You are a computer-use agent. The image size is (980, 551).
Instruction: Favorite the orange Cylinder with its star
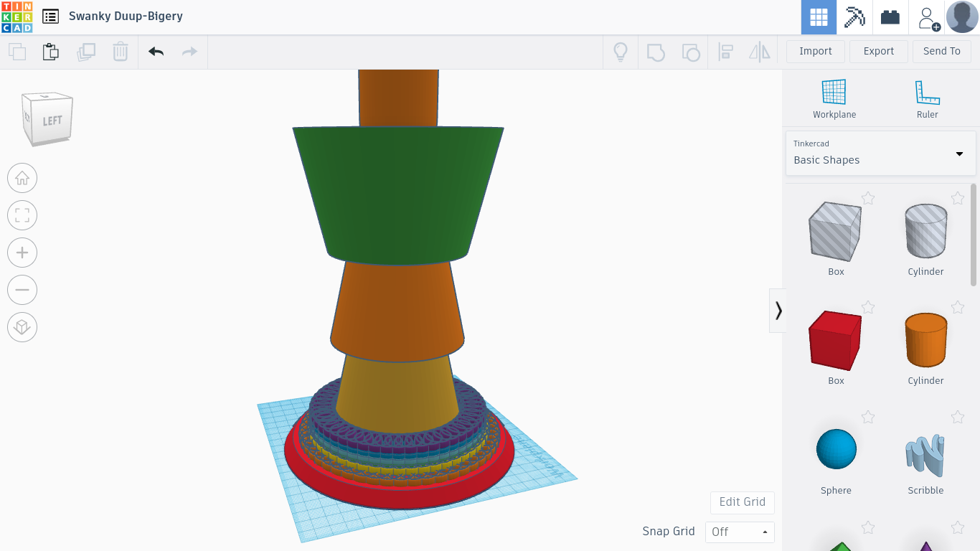958,307
